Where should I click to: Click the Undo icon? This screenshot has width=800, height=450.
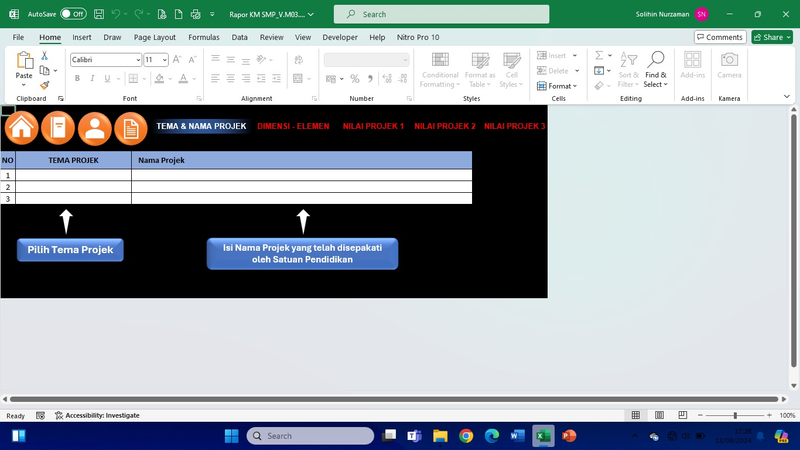[x=116, y=14]
